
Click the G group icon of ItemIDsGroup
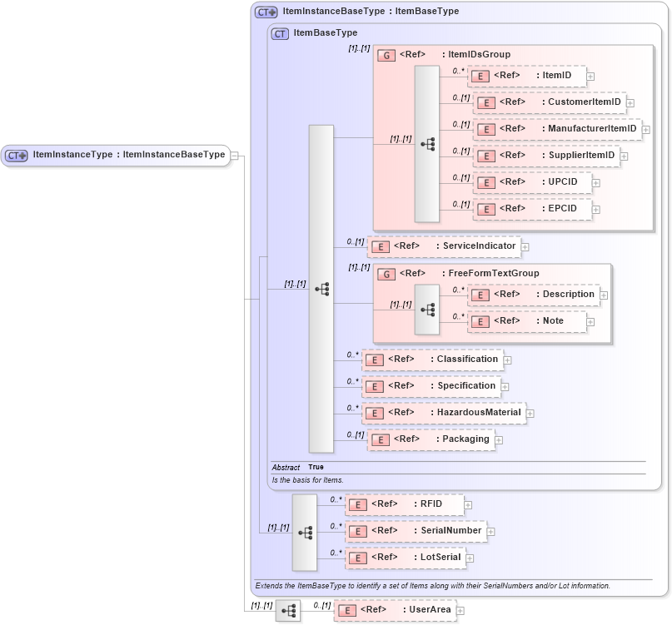386,55
